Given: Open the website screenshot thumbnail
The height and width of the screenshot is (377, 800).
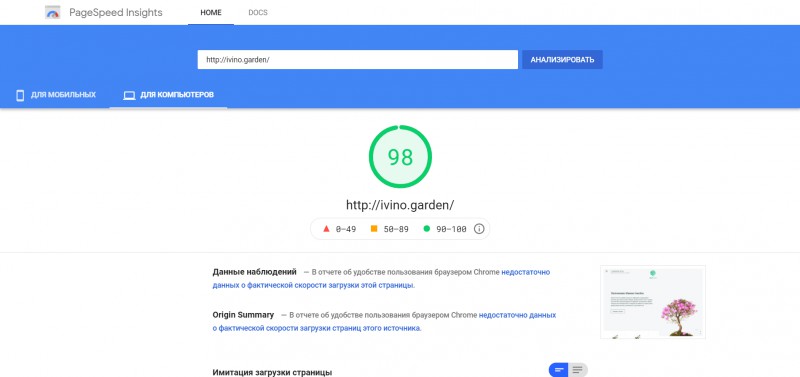Looking at the screenshot, I should click(x=653, y=302).
